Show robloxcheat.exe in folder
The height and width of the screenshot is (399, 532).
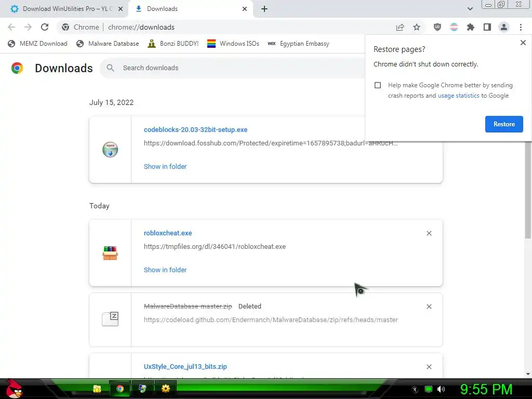pyautogui.click(x=165, y=270)
